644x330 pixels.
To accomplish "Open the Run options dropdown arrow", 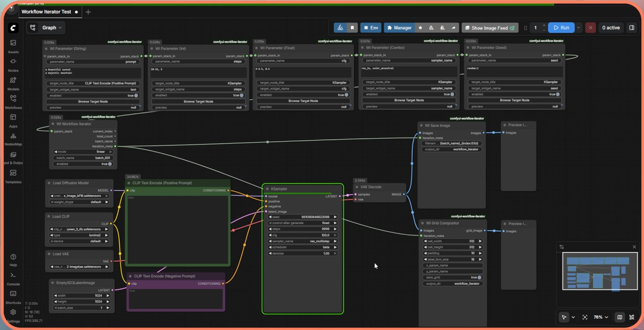I will click(578, 28).
